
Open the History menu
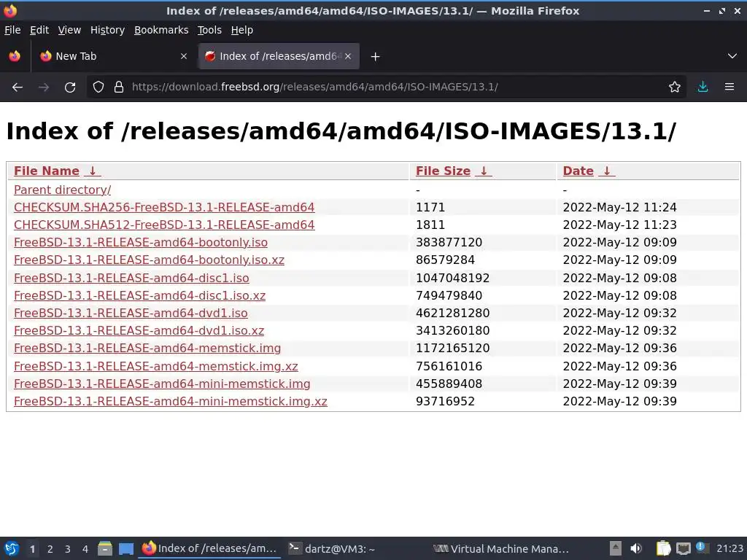click(x=107, y=30)
